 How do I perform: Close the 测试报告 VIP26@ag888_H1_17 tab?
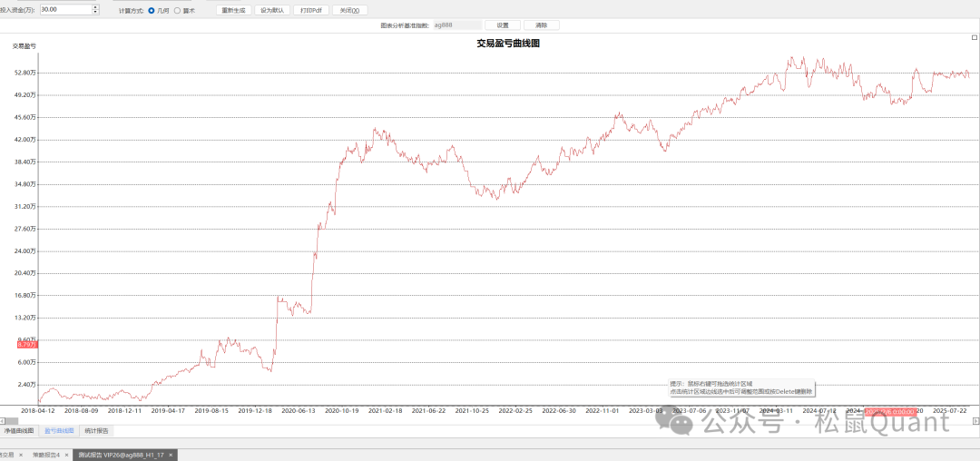click(x=171, y=455)
